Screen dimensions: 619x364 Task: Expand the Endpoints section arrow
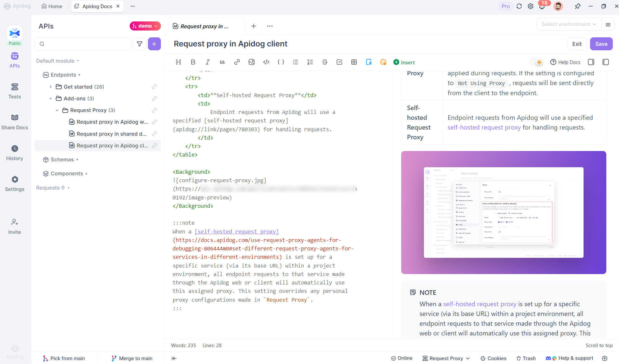point(79,75)
